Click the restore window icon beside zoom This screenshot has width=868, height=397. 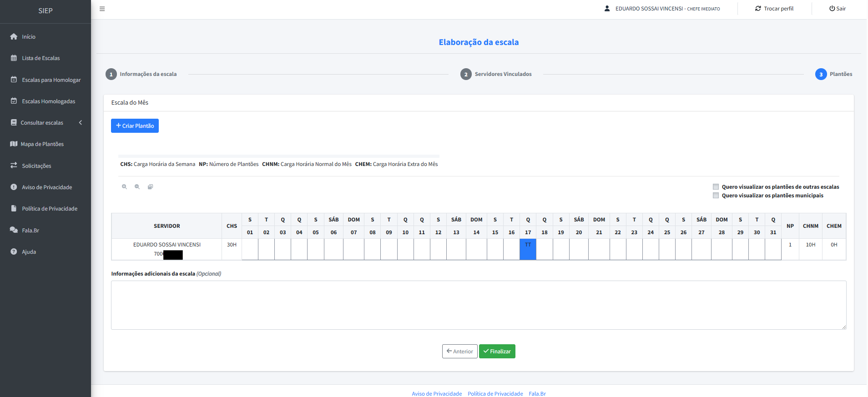[150, 187]
